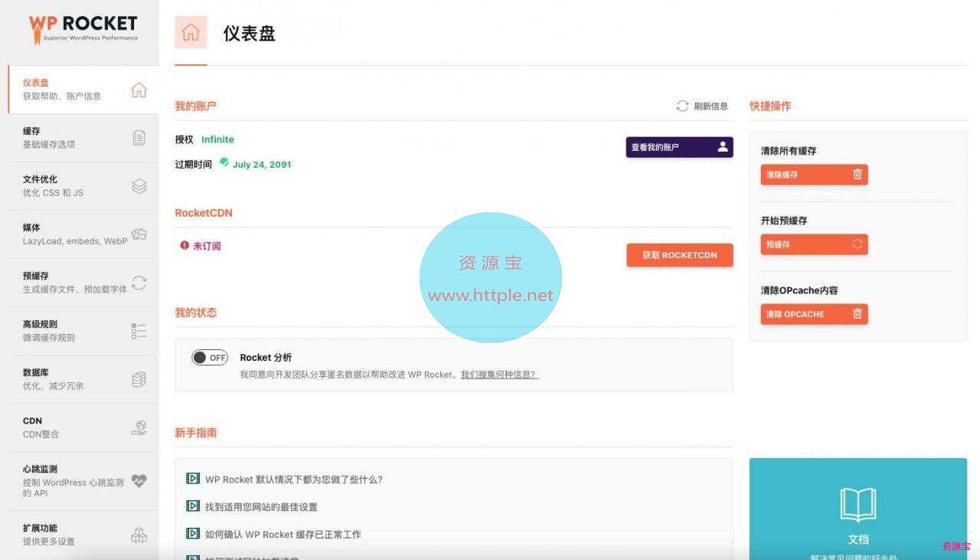
Task: Click the 清除缓存 button
Action: (x=814, y=175)
